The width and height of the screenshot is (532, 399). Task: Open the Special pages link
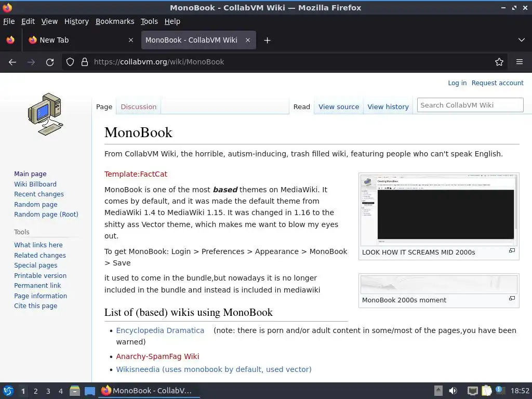pyautogui.click(x=36, y=265)
